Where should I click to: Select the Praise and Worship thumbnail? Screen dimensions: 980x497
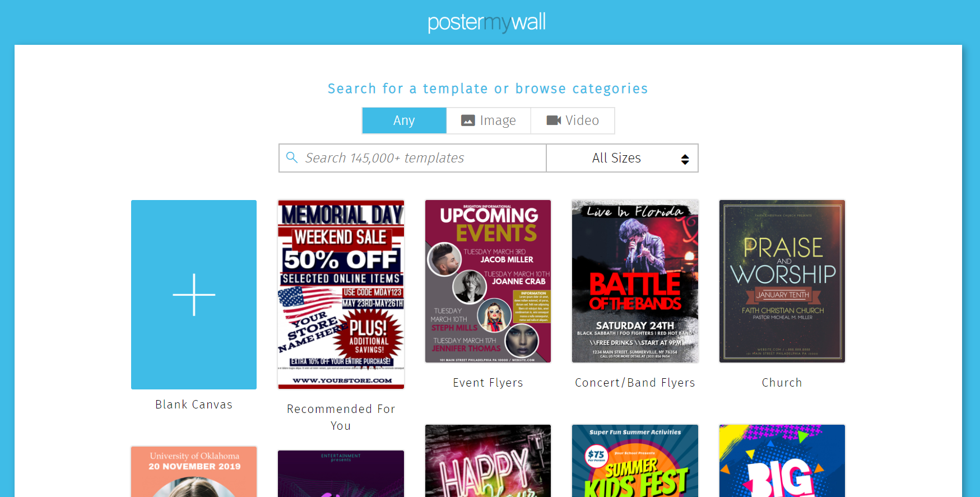782,281
